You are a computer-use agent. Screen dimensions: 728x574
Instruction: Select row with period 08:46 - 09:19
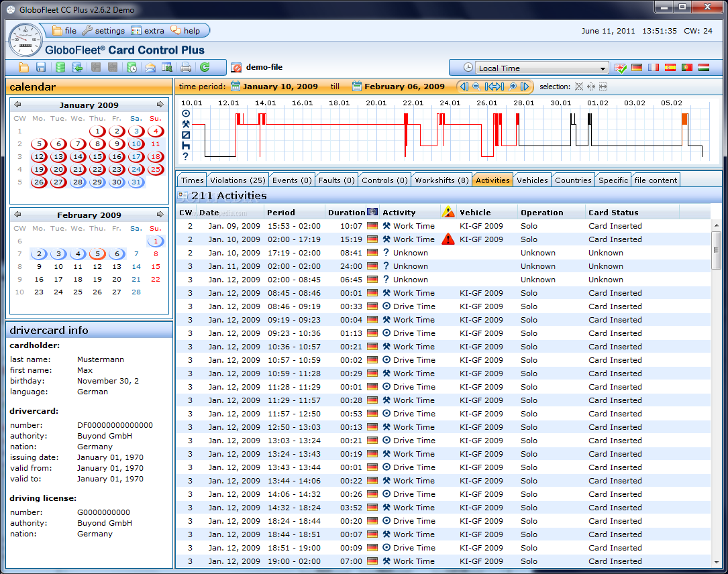pos(443,306)
